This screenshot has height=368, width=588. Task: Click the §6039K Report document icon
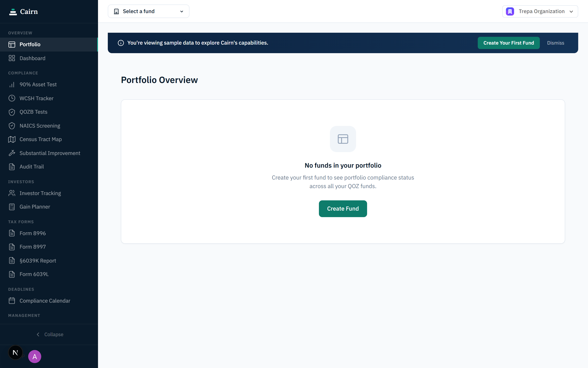click(12, 261)
